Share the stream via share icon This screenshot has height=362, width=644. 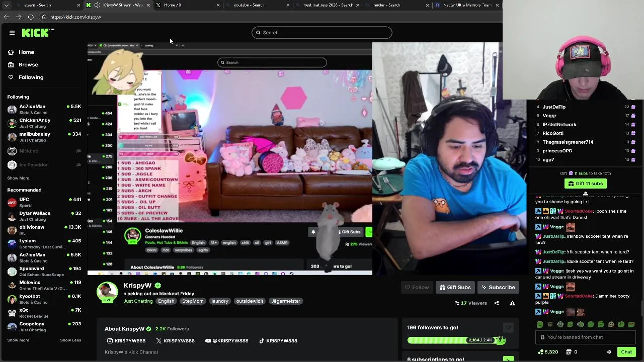497,303
